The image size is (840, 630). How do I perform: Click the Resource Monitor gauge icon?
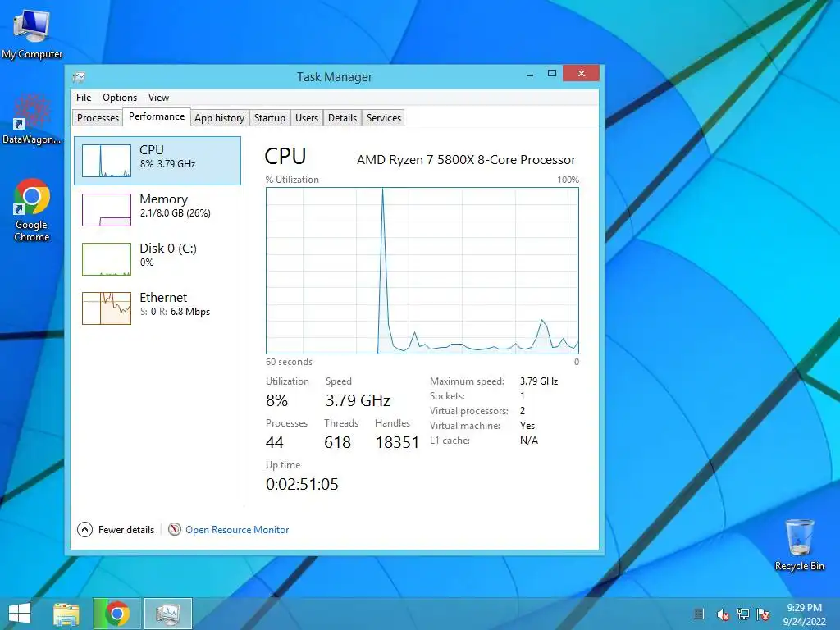point(175,530)
